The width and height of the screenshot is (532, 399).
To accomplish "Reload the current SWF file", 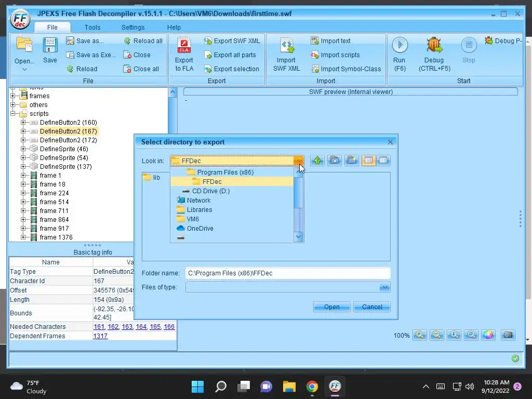I will tap(82, 69).
